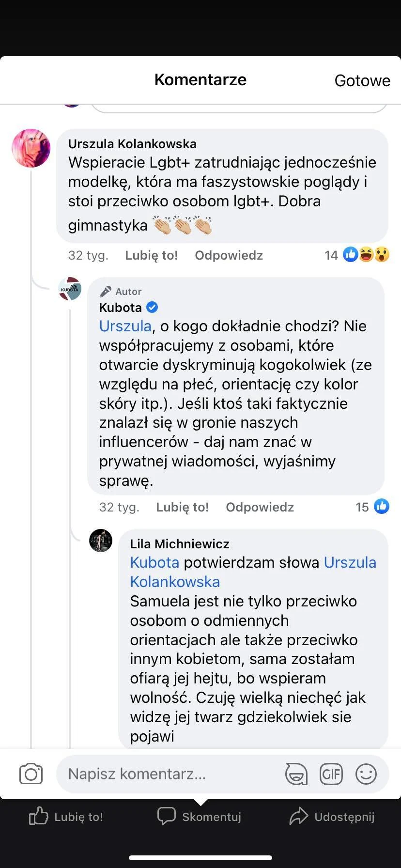
Task: Open Lila Michniewicz's profile picture
Action: pos(101,541)
